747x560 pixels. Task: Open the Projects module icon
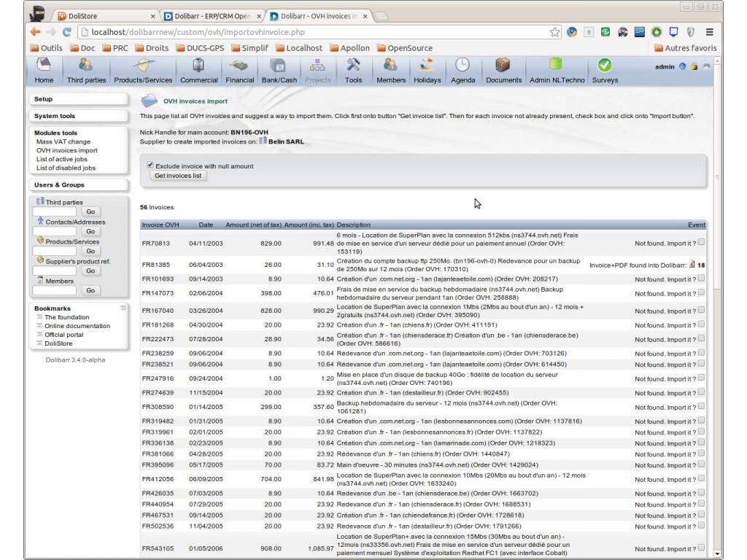[317, 65]
